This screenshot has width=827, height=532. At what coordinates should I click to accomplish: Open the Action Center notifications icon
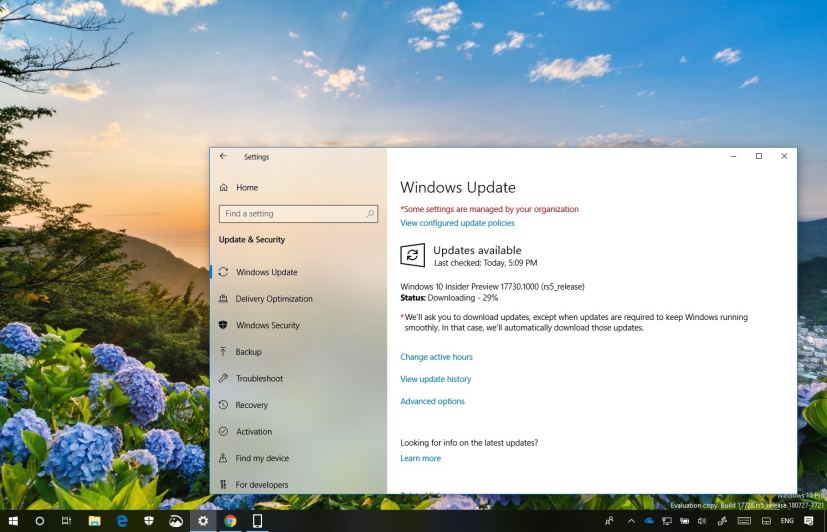809,521
